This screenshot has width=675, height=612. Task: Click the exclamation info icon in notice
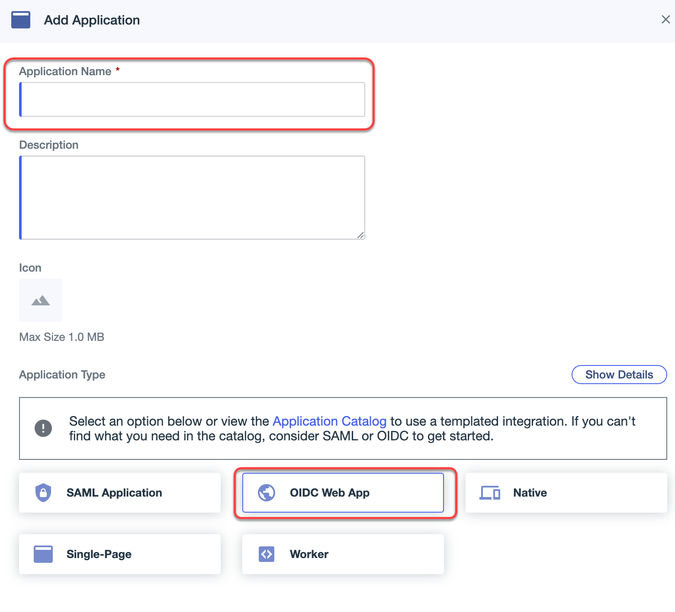pyautogui.click(x=44, y=428)
